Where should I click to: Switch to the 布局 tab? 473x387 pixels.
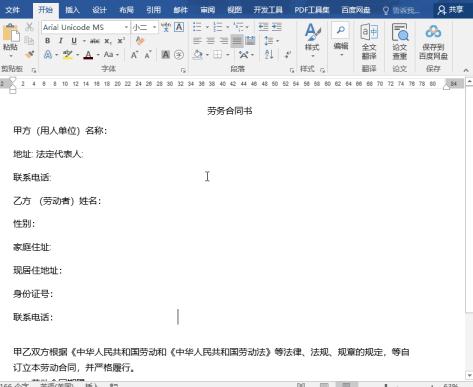point(126,10)
